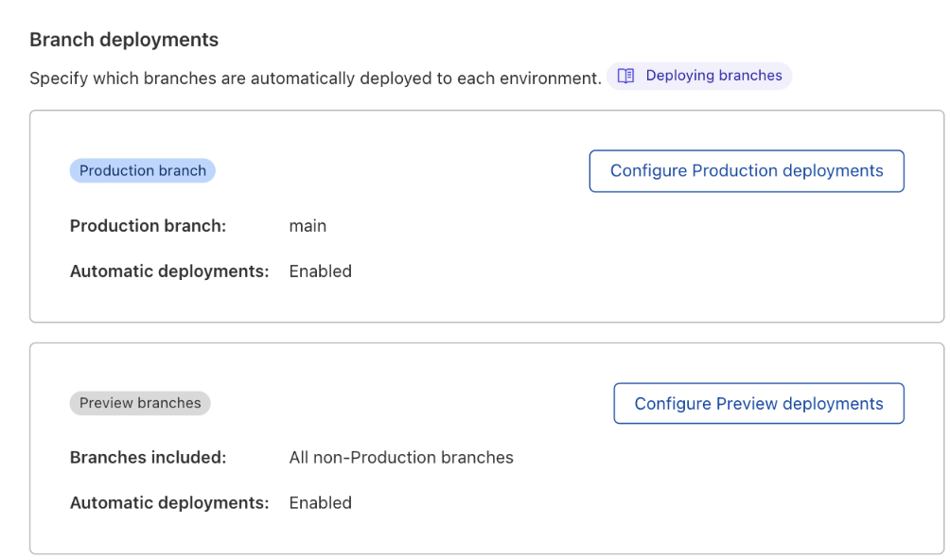Click the Branch deployments section heading
950x560 pixels.
pyautogui.click(x=123, y=39)
